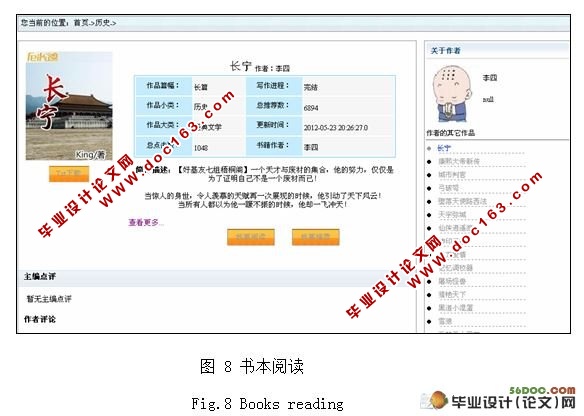584x416 pixels.
Task: Open 雪狼 in the works list
Action: [445, 321]
